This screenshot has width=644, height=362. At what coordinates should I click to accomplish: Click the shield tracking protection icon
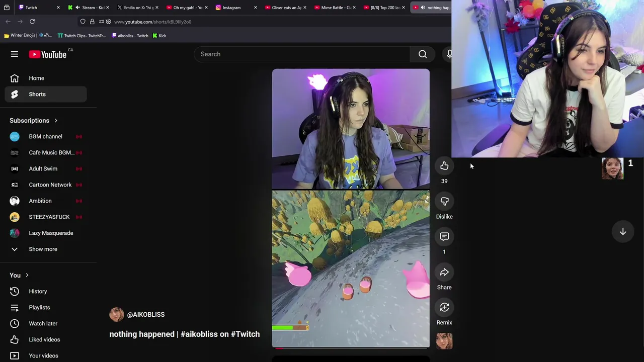pos(83,22)
